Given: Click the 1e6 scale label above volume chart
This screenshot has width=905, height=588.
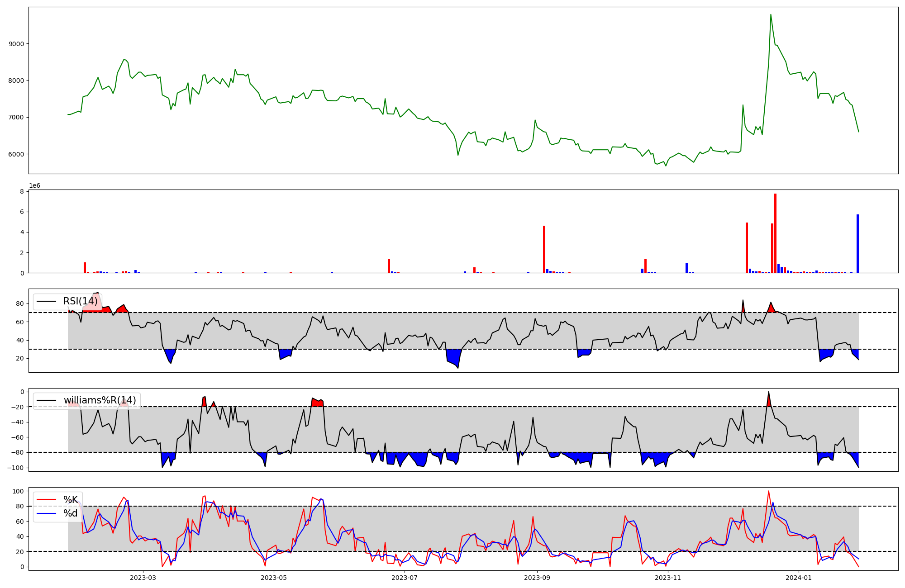Looking at the screenshot, I should point(34,186).
